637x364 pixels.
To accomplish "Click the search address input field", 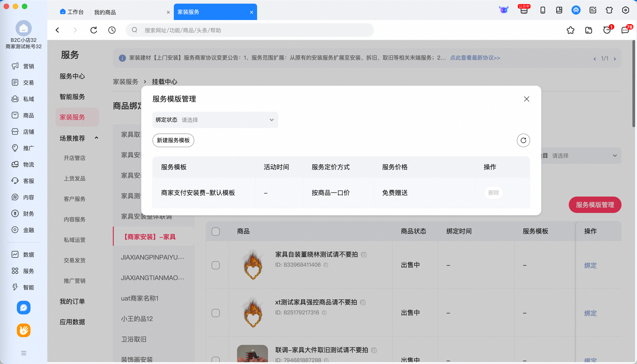I will click(x=250, y=30).
